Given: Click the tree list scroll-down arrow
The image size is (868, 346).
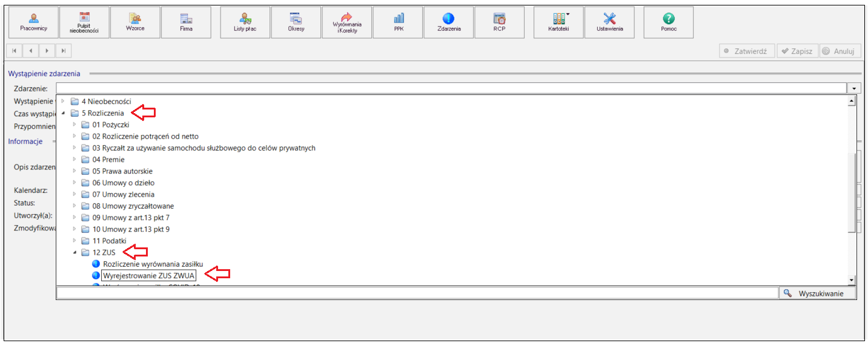Looking at the screenshot, I should pyautogui.click(x=852, y=281).
